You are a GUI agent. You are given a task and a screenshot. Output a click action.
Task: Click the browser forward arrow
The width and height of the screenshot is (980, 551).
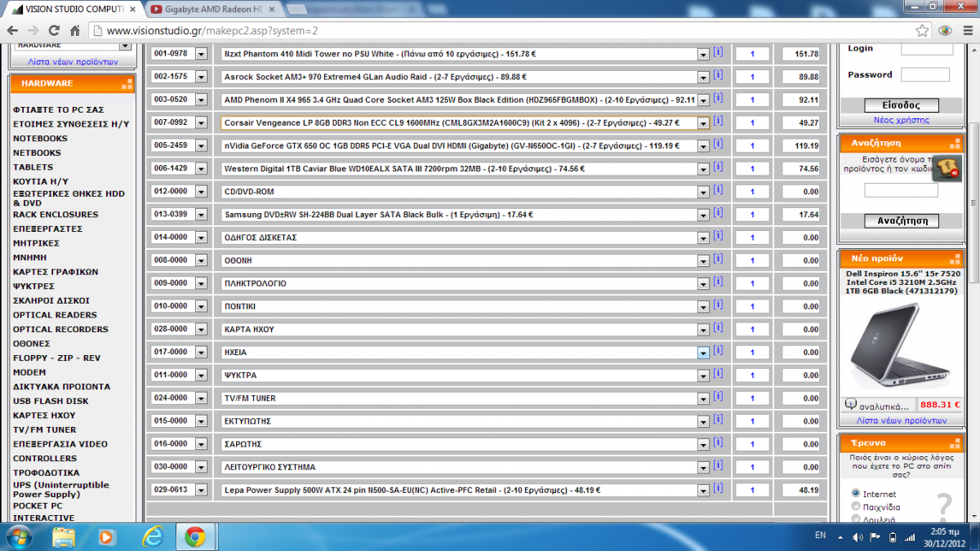coord(34,31)
